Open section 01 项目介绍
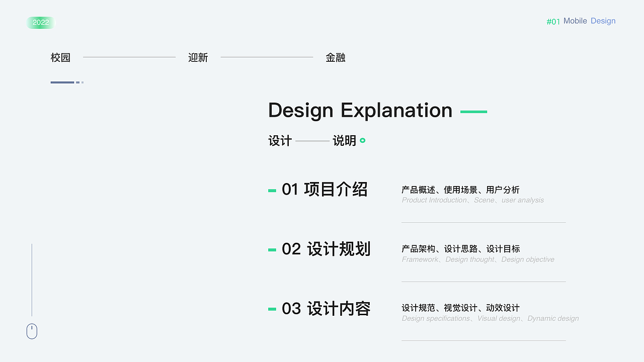This screenshot has height=362, width=644. (325, 190)
